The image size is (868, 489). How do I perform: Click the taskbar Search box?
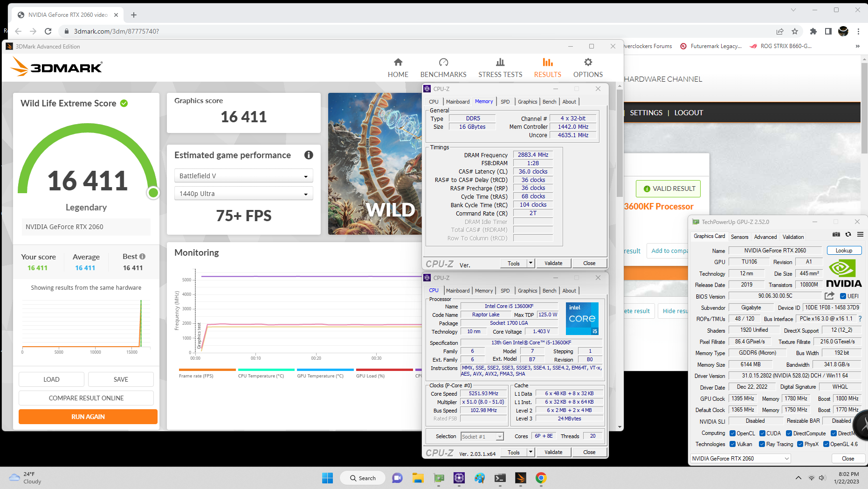point(363,478)
